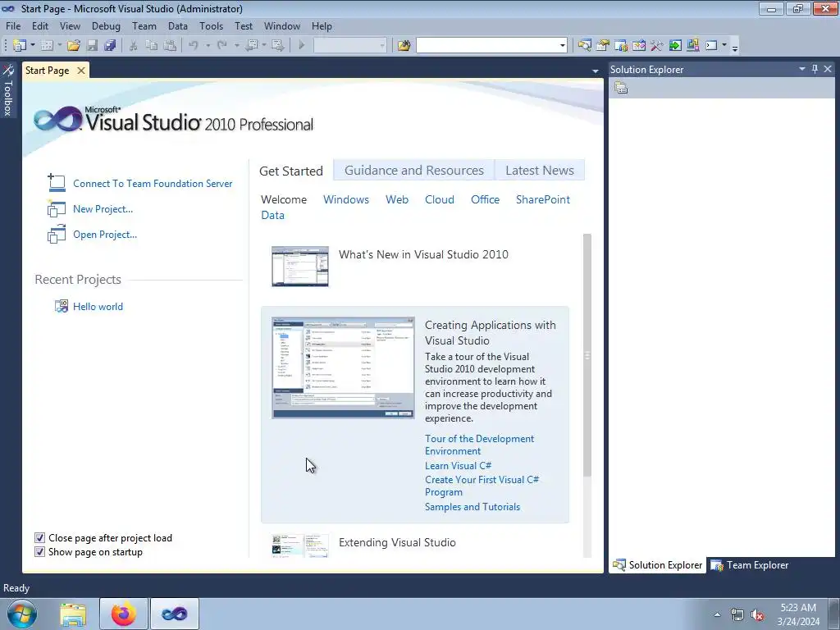Image resolution: width=840 pixels, height=630 pixels.
Task: Open the Solution Explorer window position dropdown
Action: [x=802, y=69]
